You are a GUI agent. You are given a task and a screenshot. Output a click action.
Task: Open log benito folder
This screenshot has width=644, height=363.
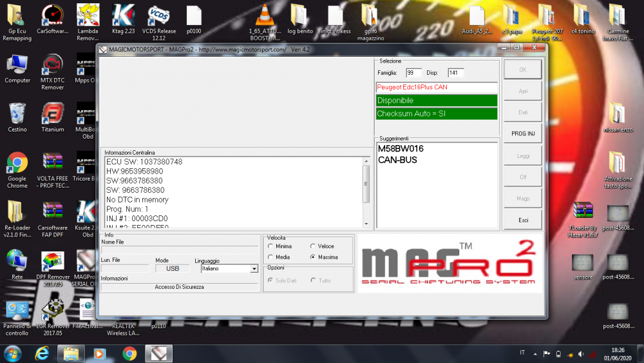point(300,19)
